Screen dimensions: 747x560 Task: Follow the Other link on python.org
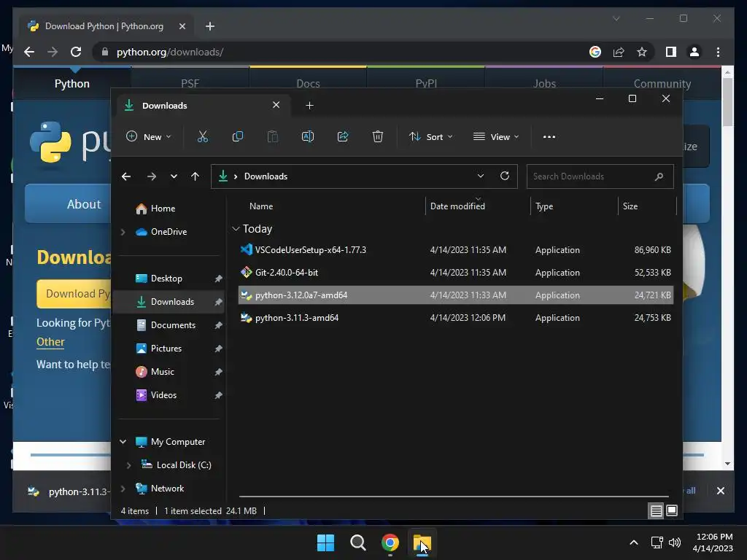(50, 342)
